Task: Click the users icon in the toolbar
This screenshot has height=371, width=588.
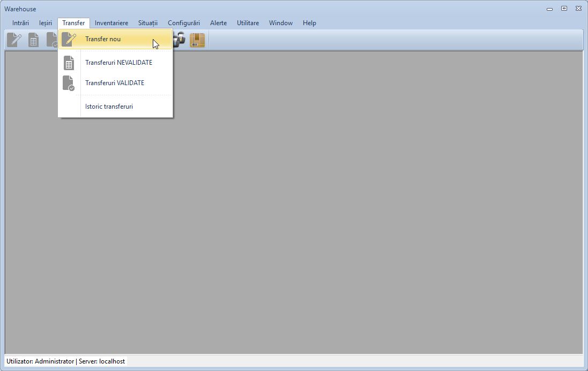Action: click(177, 40)
